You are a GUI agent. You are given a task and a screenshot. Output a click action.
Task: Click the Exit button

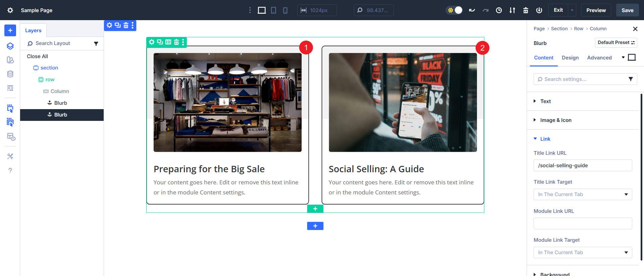click(558, 10)
